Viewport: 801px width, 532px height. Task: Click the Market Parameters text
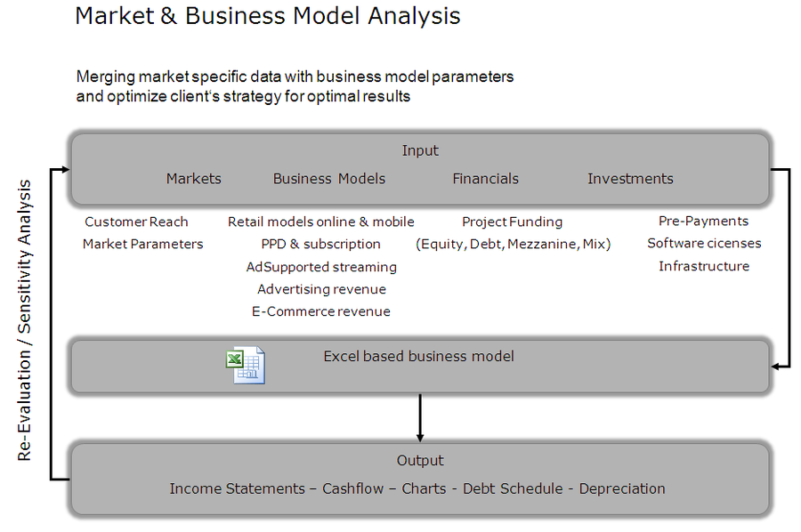[142, 244]
